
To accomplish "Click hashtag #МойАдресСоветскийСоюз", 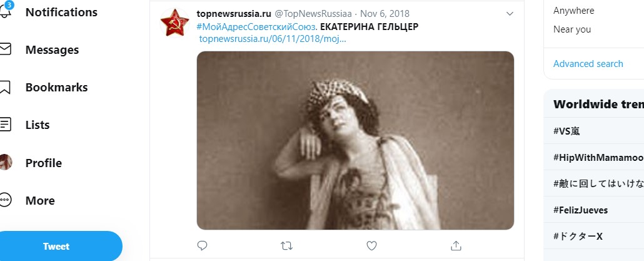I will pos(257,27).
